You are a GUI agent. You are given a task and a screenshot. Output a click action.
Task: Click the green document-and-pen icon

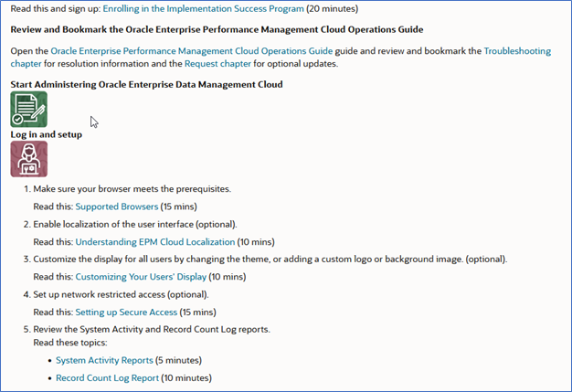(x=29, y=110)
